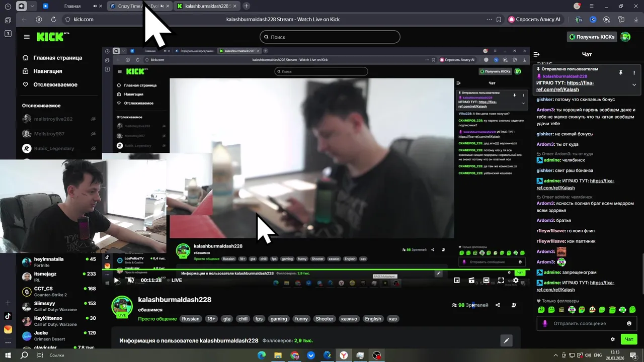The image size is (644, 362).
Task: Open Windows Start menu
Action: coord(8,355)
